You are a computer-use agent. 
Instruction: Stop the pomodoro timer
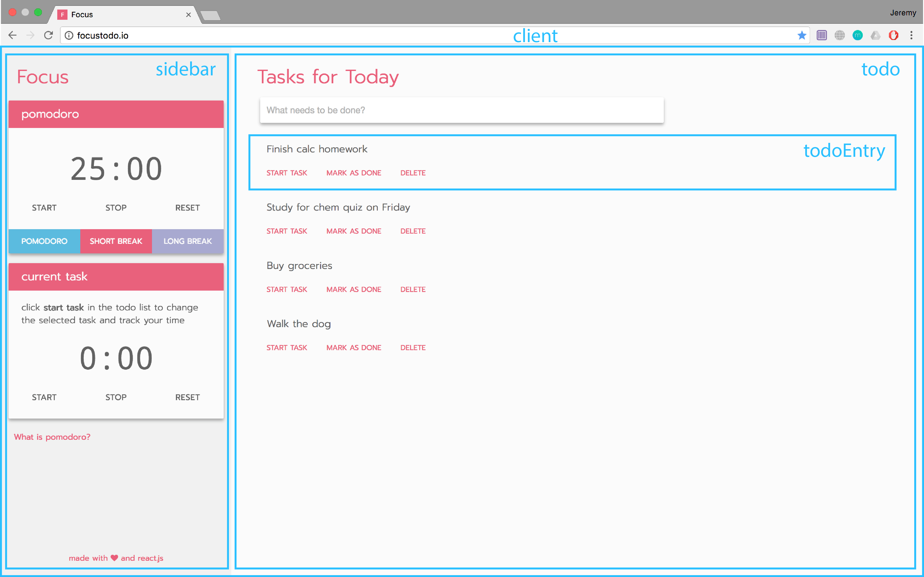click(x=116, y=208)
